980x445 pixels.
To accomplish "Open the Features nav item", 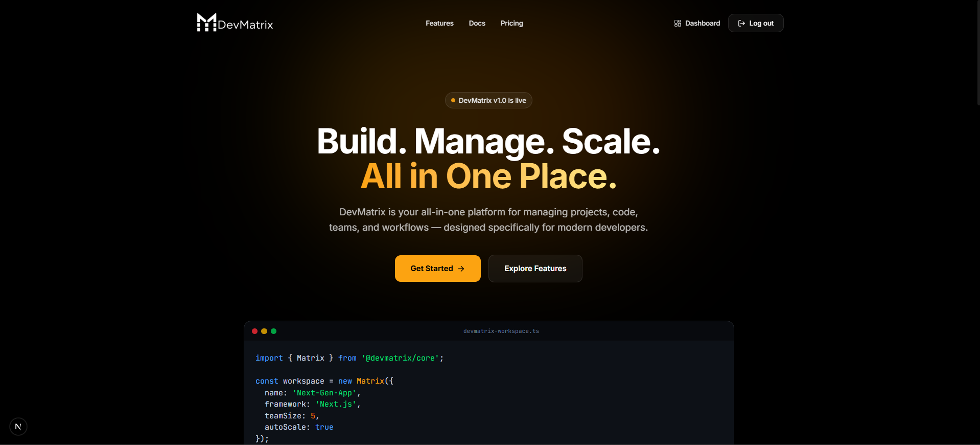I will pos(439,24).
